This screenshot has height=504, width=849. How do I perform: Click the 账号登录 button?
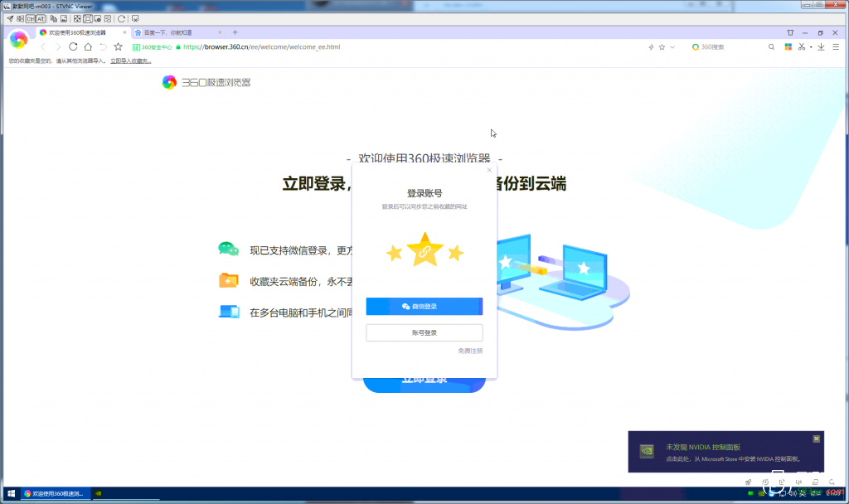coord(424,333)
